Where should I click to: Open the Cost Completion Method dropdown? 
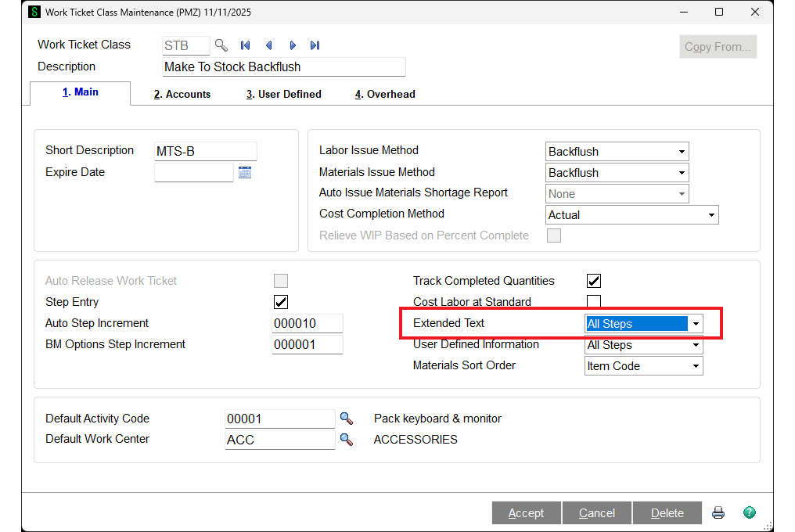[710, 215]
